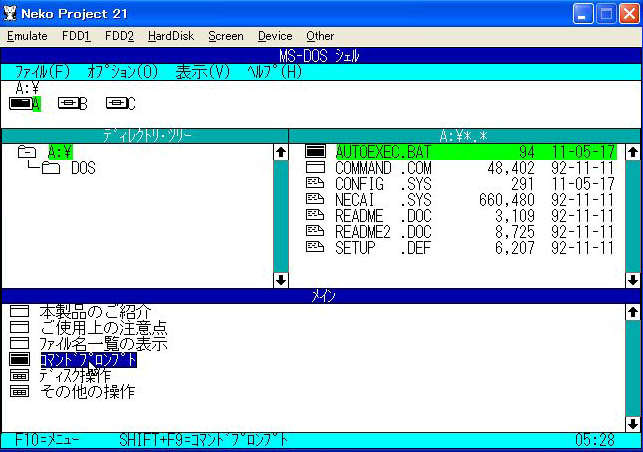The image size is (643, 452).
Task: Select the NECAI.SYS file name
Action: pyautogui.click(x=383, y=200)
